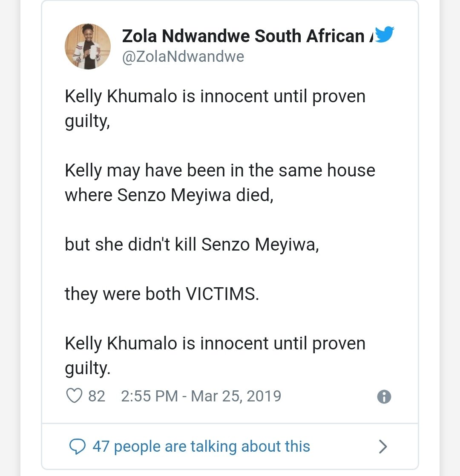The width and height of the screenshot is (460, 476).
Task: Click the final word "guilty." with a period
Action: pyautogui.click(x=87, y=369)
